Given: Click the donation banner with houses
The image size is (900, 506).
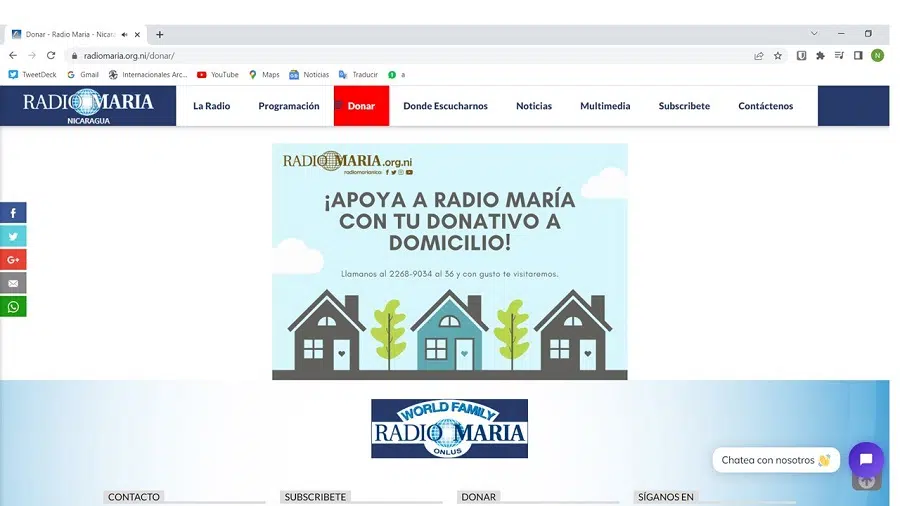Looking at the screenshot, I should pos(449,262).
